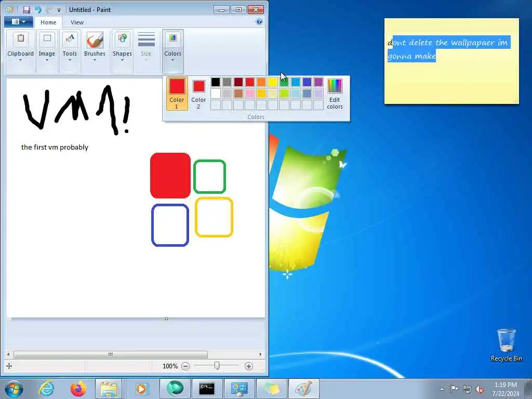Open Paint Help question mark icon

[259, 22]
